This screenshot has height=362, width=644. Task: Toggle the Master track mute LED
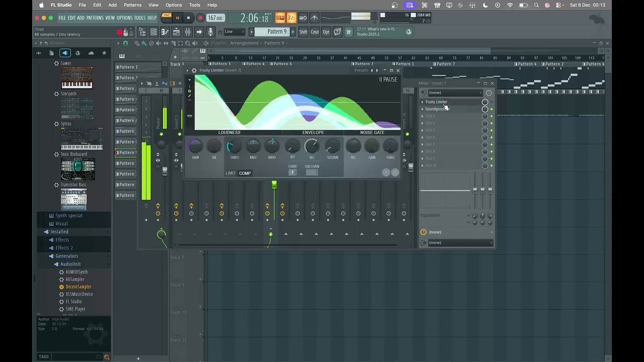click(x=162, y=134)
